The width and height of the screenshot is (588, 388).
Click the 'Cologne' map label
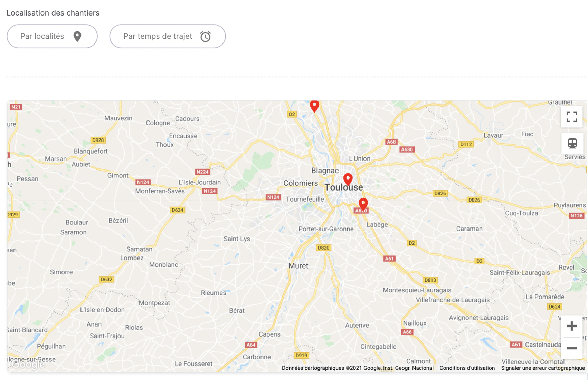(x=158, y=123)
